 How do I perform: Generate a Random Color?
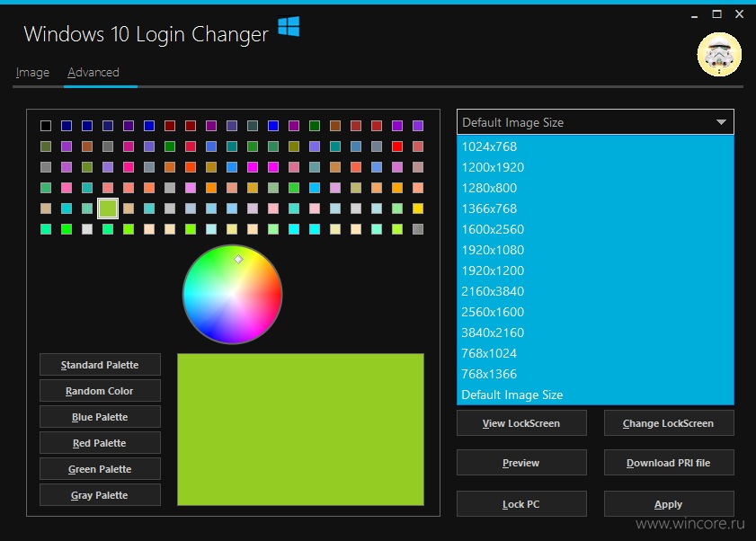[100, 391]
